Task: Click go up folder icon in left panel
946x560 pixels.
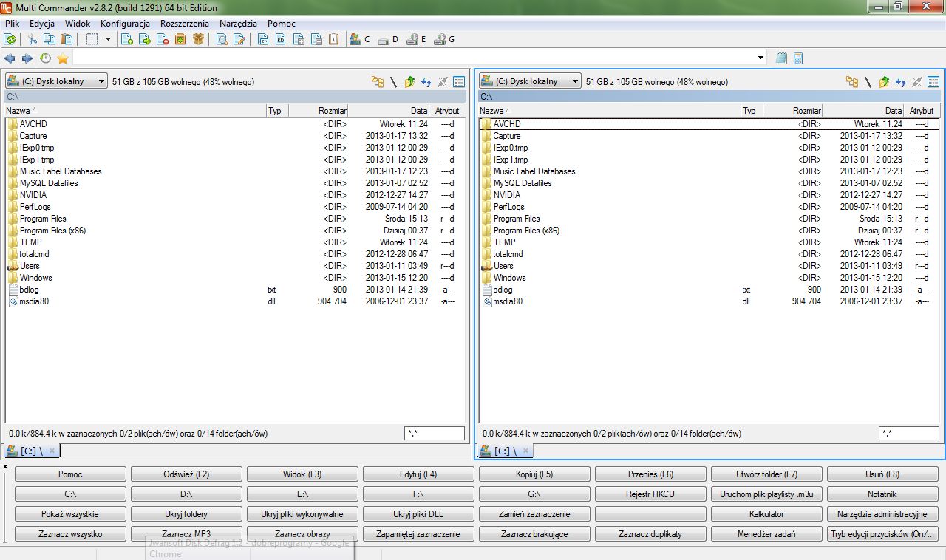Action: 410,82
